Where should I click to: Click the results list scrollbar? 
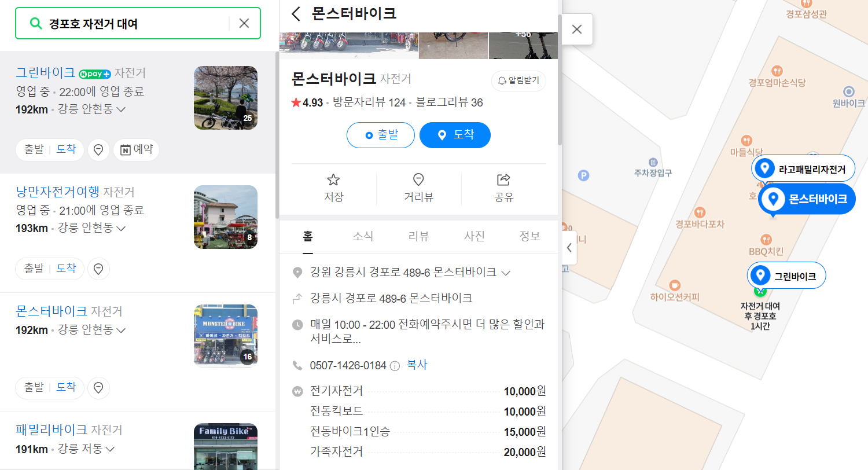coord(277,135)
